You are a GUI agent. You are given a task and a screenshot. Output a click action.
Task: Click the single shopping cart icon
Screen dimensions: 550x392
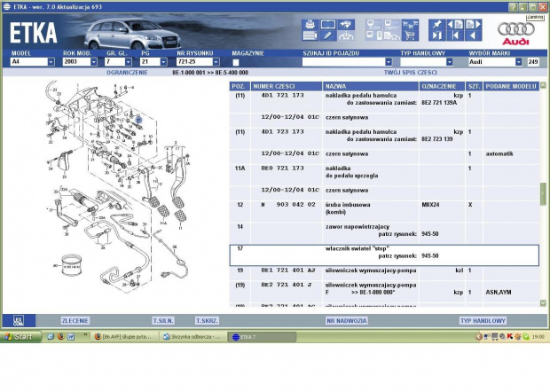click(410, 35)
